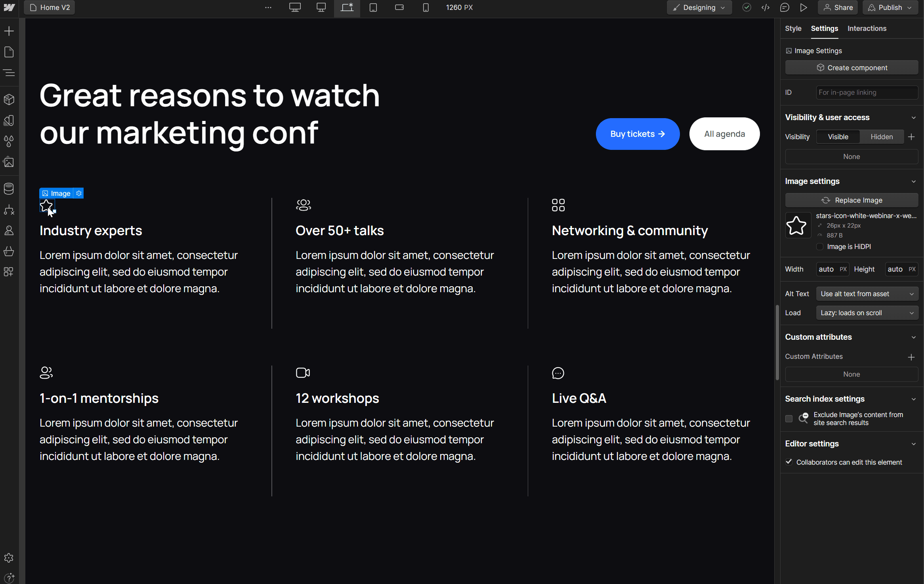Open the Variables panel
The width and height of the screenshot is (924, 584).
(9, 121)
